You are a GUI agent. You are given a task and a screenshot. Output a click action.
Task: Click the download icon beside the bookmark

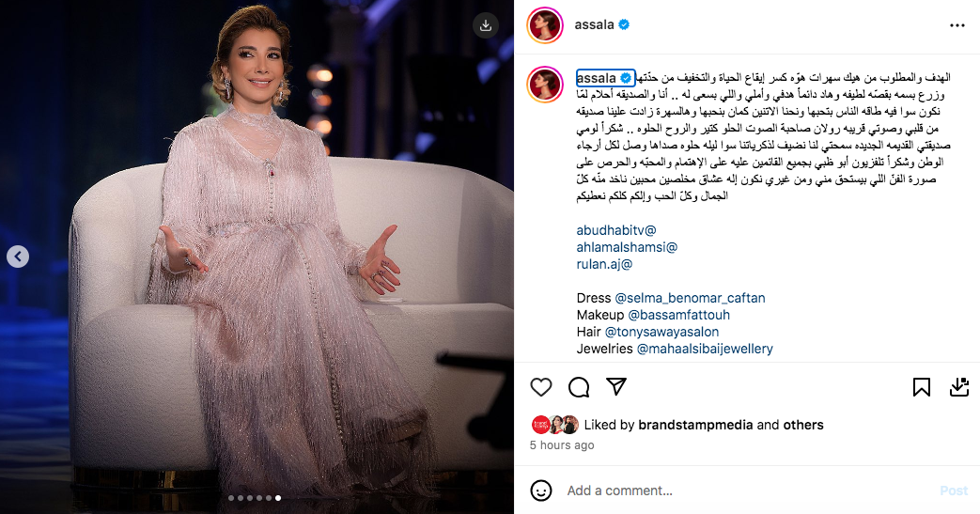[958, 387]
